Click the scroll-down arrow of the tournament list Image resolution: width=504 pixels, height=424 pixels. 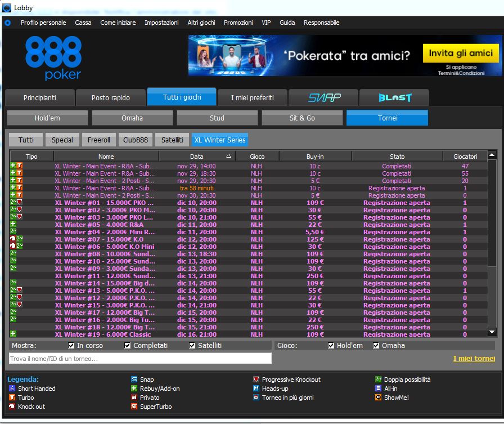click(x=492, y=332)
